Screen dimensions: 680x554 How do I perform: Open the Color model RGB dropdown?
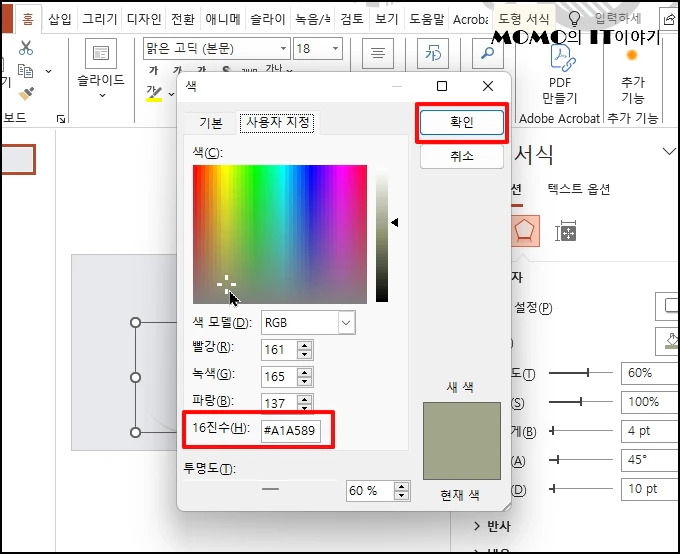click(x=346, y=323)
